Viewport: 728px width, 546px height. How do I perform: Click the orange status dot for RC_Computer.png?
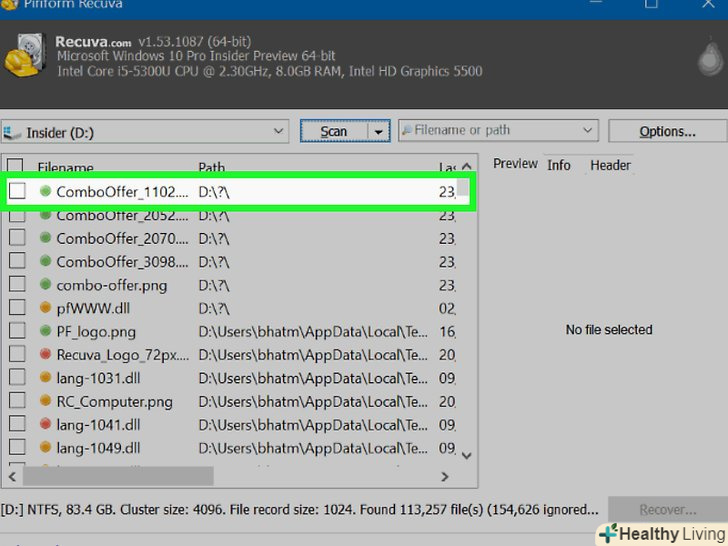click(45, 400)
